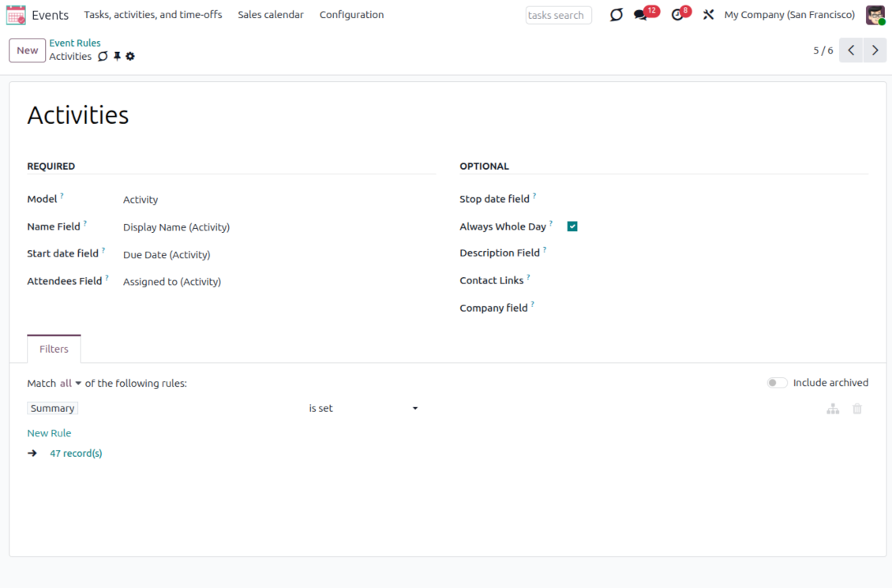Click the New Rule link

(x=49, y=433)
